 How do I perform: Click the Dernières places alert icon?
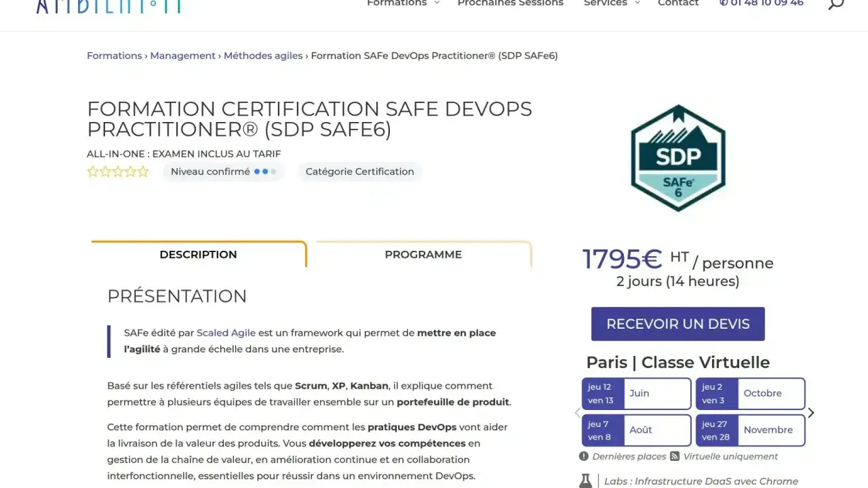pyautogui.click(x=584, y=456)
